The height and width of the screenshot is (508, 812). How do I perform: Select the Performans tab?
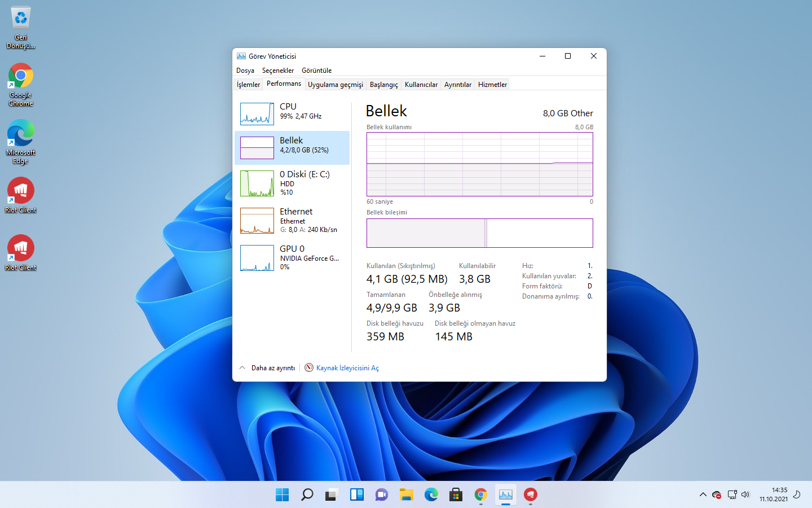click(x=284, y=84)
